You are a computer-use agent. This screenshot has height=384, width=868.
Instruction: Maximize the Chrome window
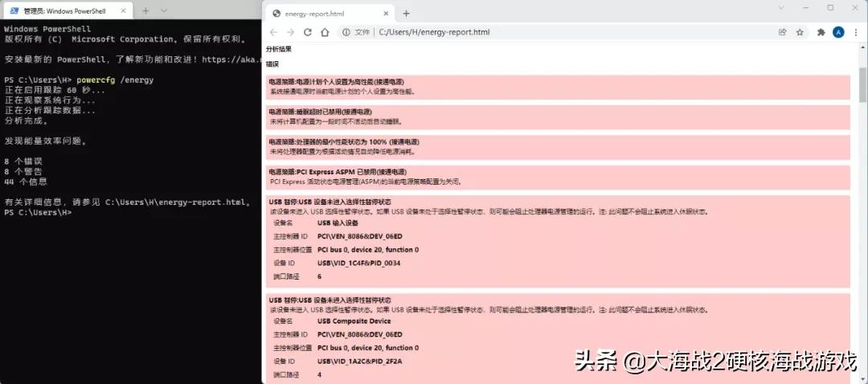click(x=830, y=8)
